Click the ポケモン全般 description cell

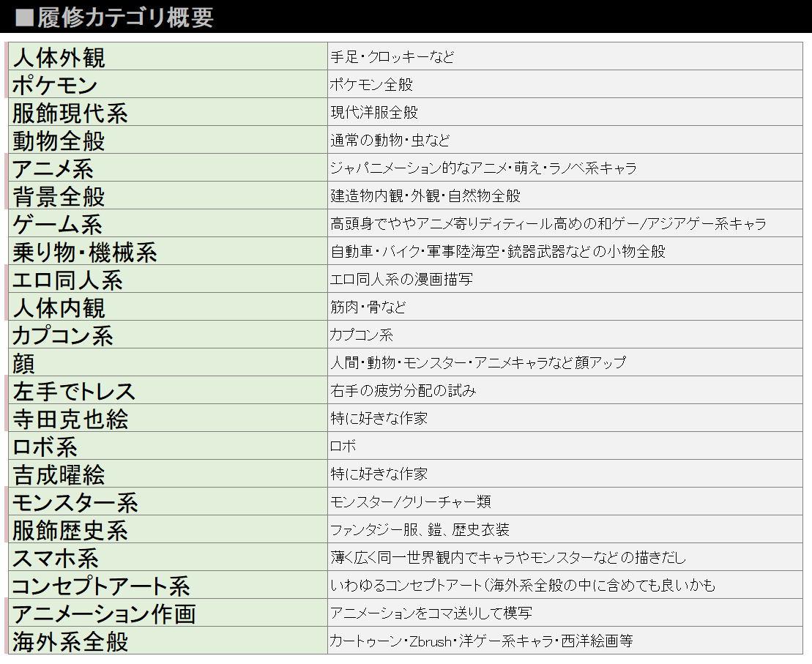pos(565,84)
